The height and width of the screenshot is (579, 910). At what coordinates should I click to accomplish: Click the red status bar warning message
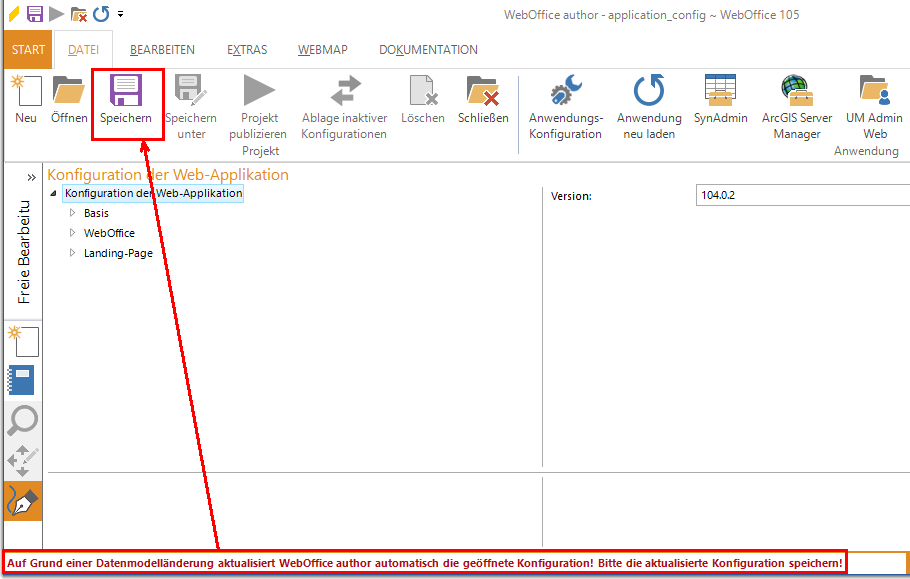pyautogui.click(x=425, y=563)
